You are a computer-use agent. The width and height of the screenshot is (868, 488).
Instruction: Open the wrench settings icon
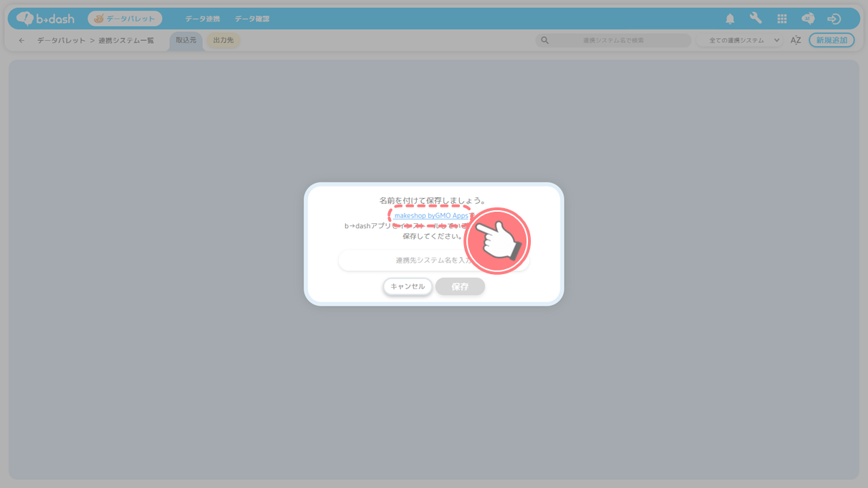pos(755,19)
